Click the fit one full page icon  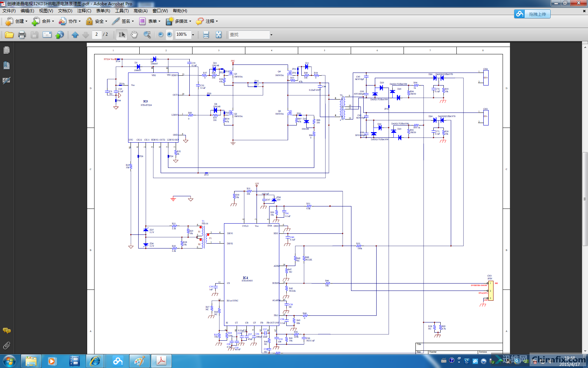pyautogui.click(x=218, y=35)
